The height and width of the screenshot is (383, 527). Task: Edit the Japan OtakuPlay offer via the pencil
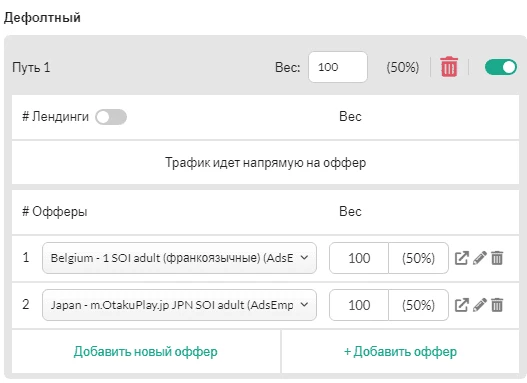480,305
